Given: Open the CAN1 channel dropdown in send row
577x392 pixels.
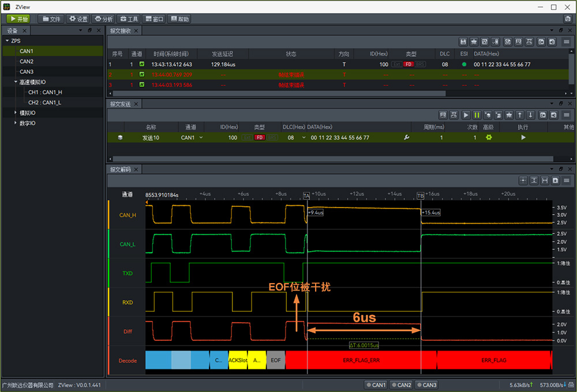Looking at the screenshot, I should [x=201, y=138].
